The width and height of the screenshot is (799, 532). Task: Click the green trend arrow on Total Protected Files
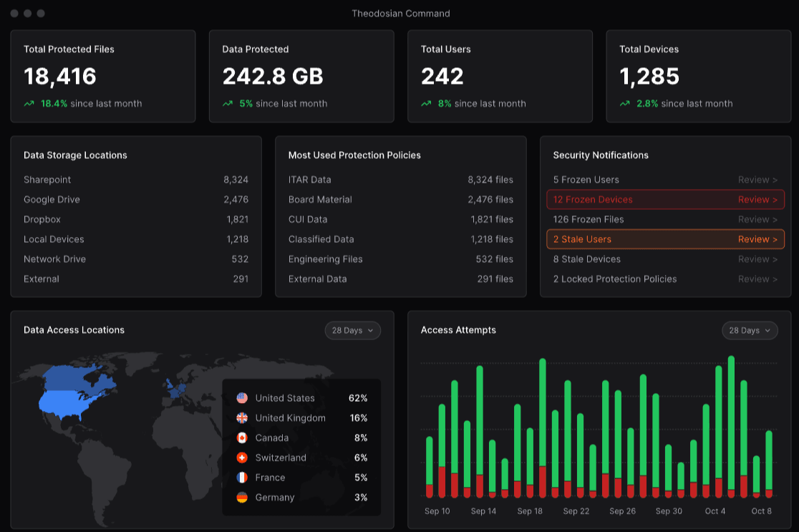click(x=28, y=103)
